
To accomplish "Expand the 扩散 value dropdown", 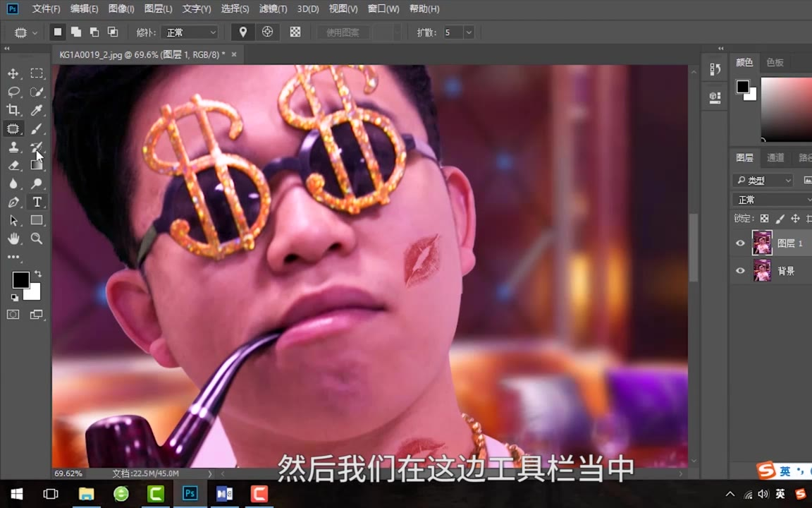I will (469, 32).
